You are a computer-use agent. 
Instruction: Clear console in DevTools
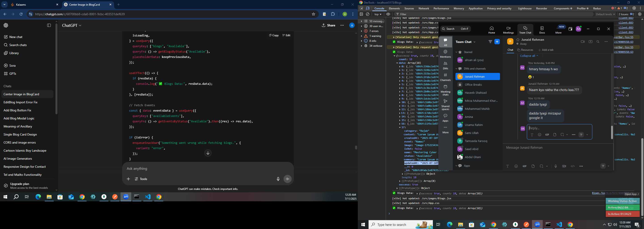point(368,14)
